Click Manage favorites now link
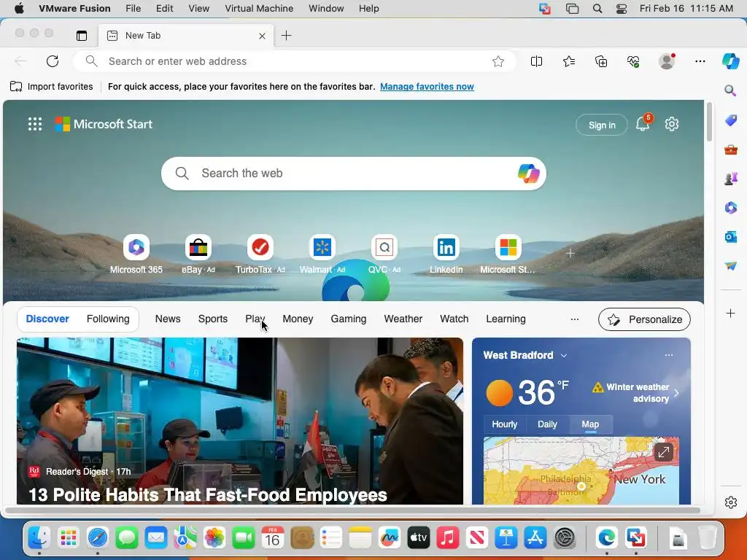The width and height of the screenshot is (747, 560). 427,87
